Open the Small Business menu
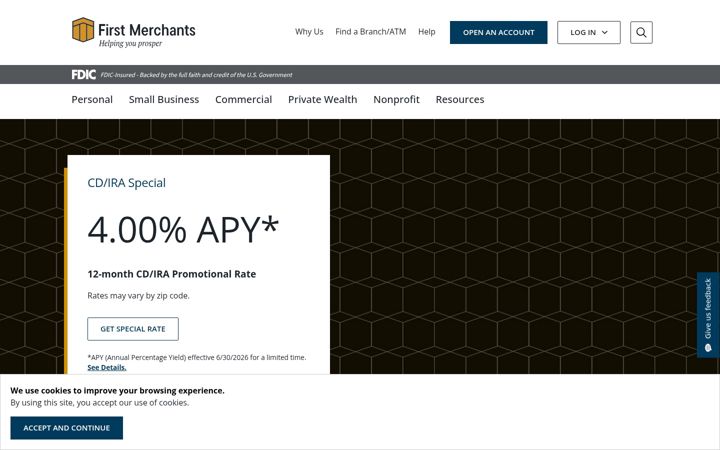The width and height of the screenshot is (720, 450). 164,100
